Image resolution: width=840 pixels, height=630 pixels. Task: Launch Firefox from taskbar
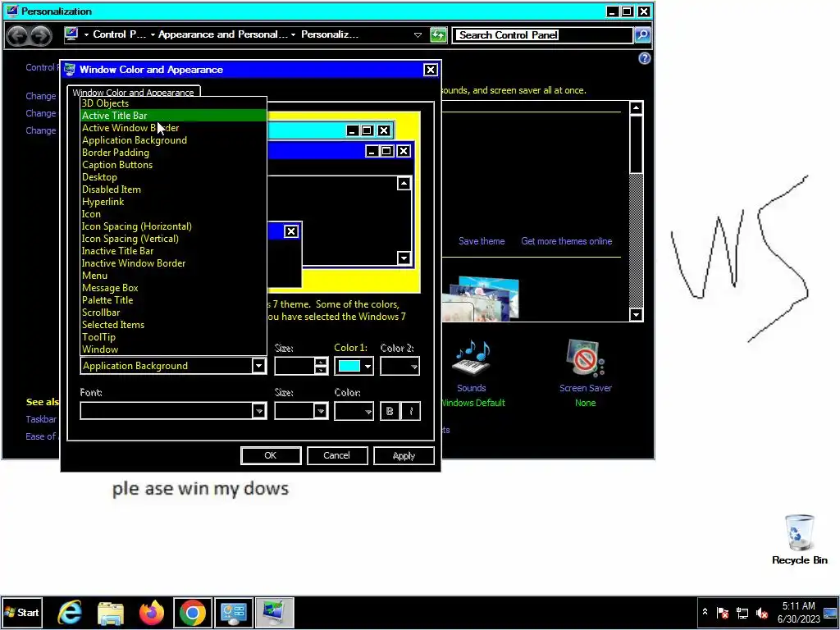click(152, 612)
